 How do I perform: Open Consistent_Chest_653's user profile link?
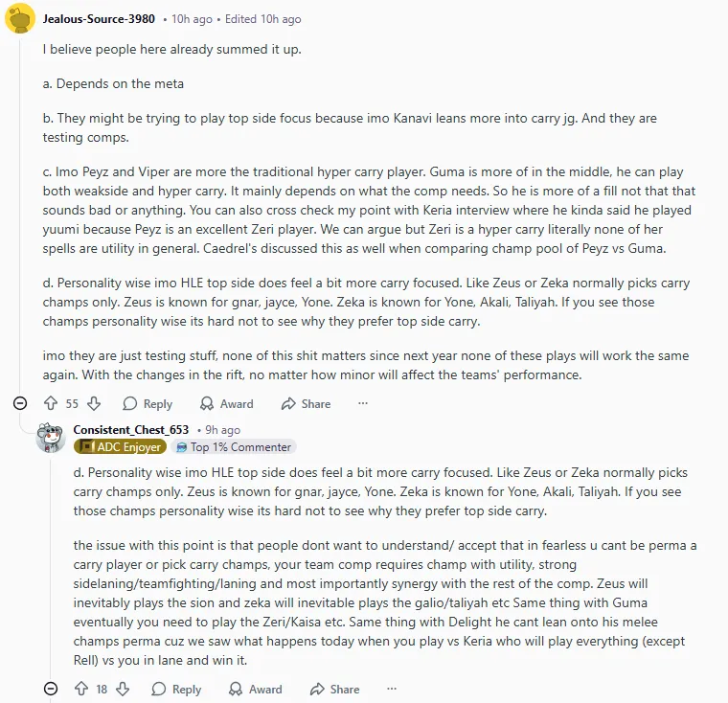point(131,430)
